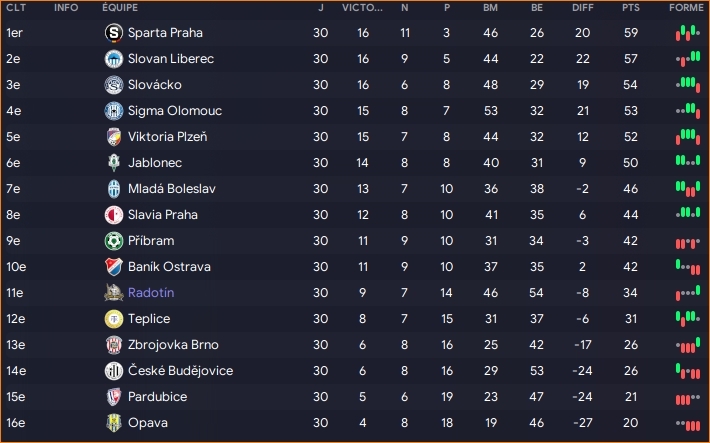Select the Zbrojovka Brno team name
The height and width of the screenshot is (443, 710).
174,345
